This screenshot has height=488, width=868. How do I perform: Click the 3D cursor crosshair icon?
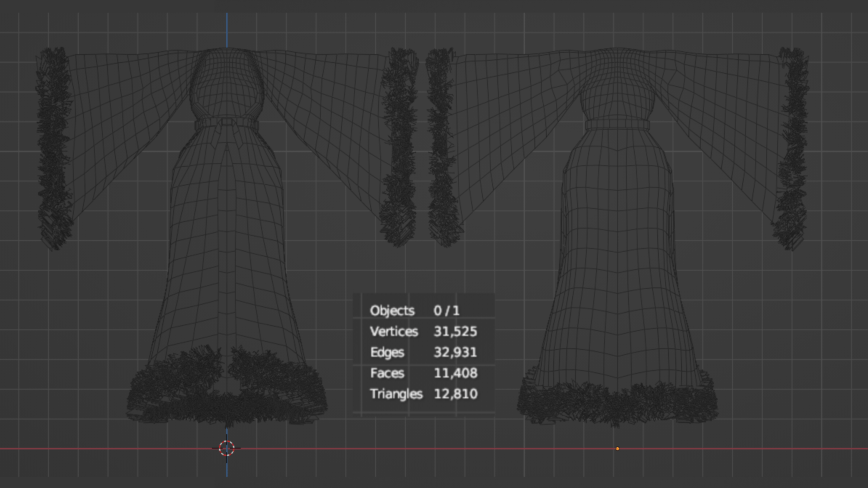(x=226, y=448)
